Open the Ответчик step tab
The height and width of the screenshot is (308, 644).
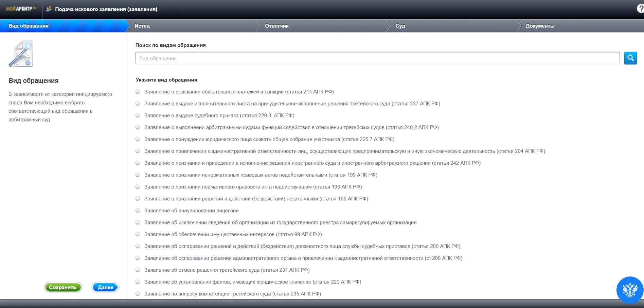[x=276, y=26]
